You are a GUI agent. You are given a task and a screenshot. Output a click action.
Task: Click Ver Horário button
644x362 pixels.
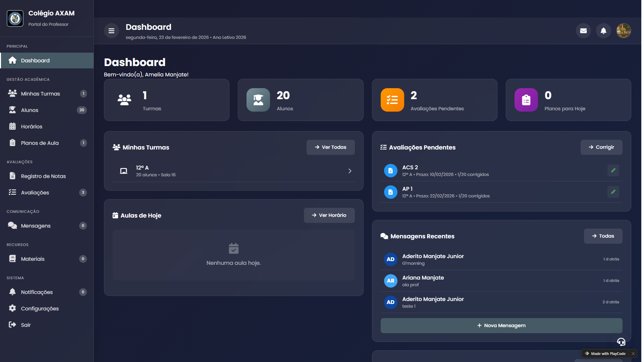pyautogui.click(x=329, y=216)
